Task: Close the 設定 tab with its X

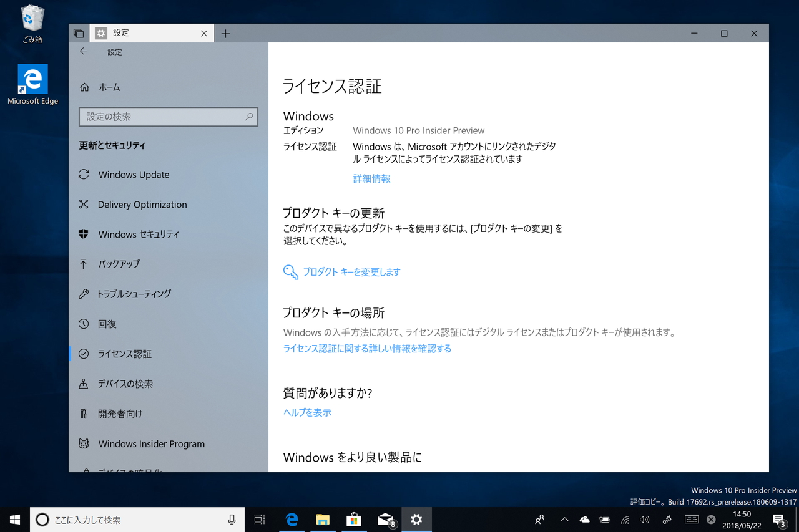Action: click(204, 34)
